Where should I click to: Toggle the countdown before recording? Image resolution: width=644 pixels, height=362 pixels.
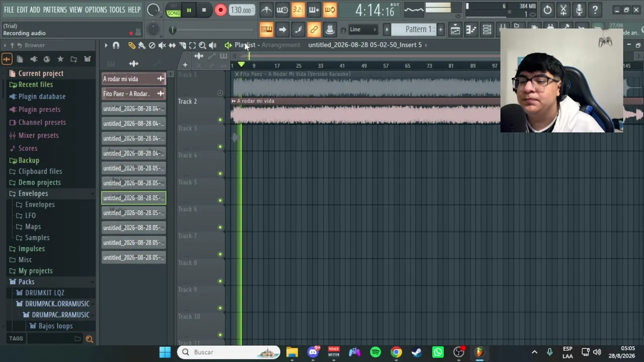pos(298,10)
